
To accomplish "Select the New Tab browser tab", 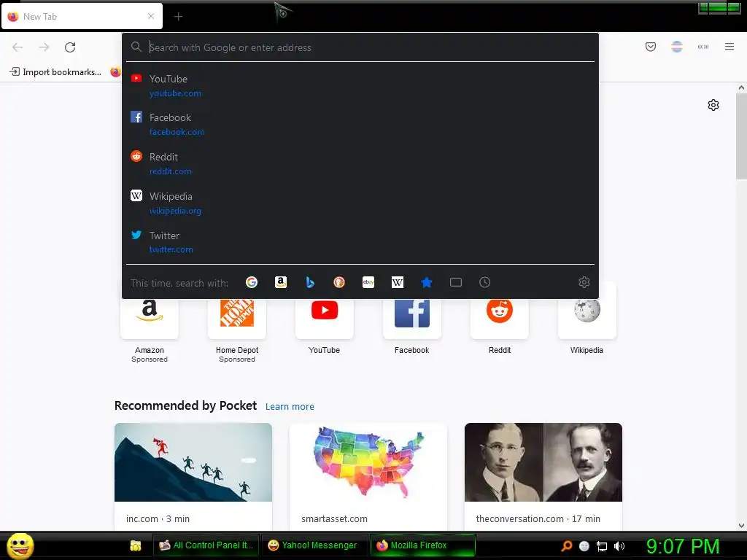I will click(x=82, y=17).
